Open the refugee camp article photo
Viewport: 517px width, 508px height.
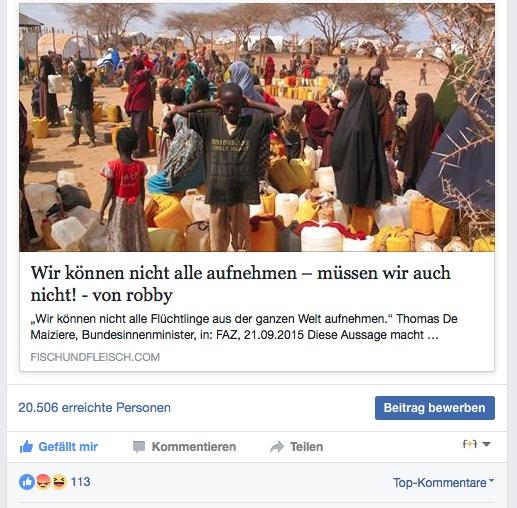(257, 127)
